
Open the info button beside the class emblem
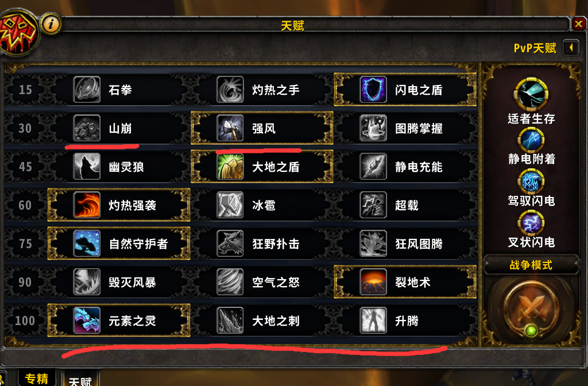point(51,24)
